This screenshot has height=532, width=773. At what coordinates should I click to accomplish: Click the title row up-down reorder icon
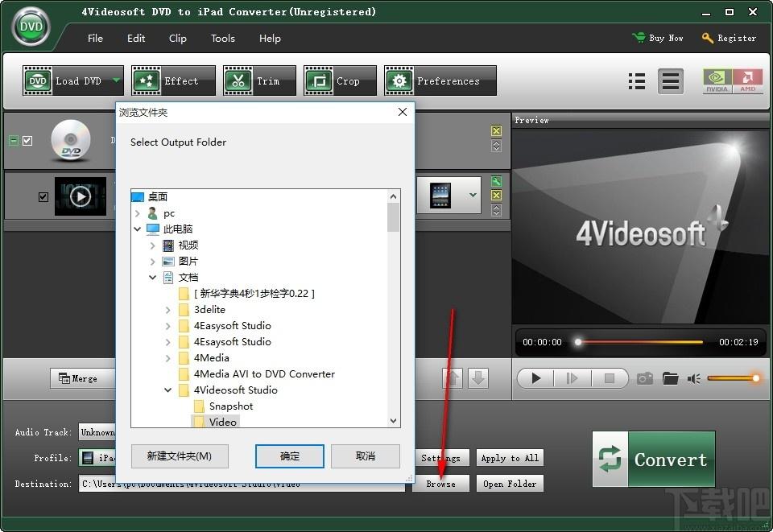coord(497,210)
